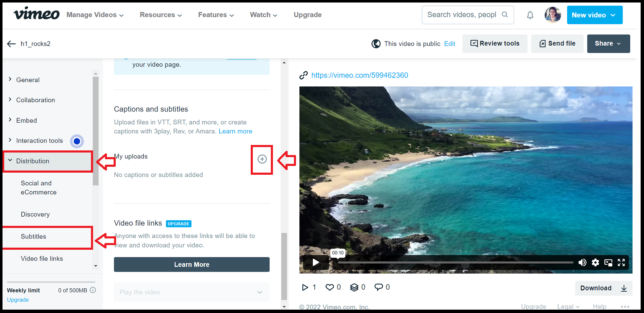Enter fullscreen mode
644x313 pixels.
coord(621,262)
